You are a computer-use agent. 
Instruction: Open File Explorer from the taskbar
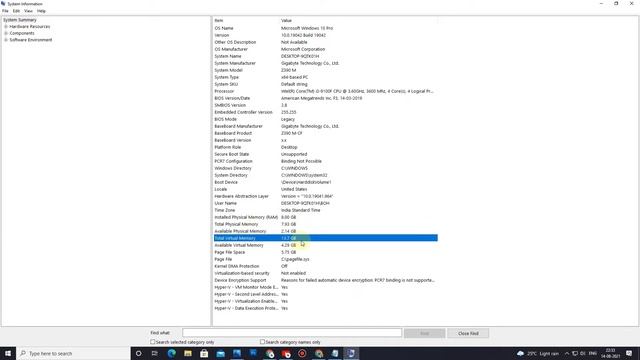(188, 353)
